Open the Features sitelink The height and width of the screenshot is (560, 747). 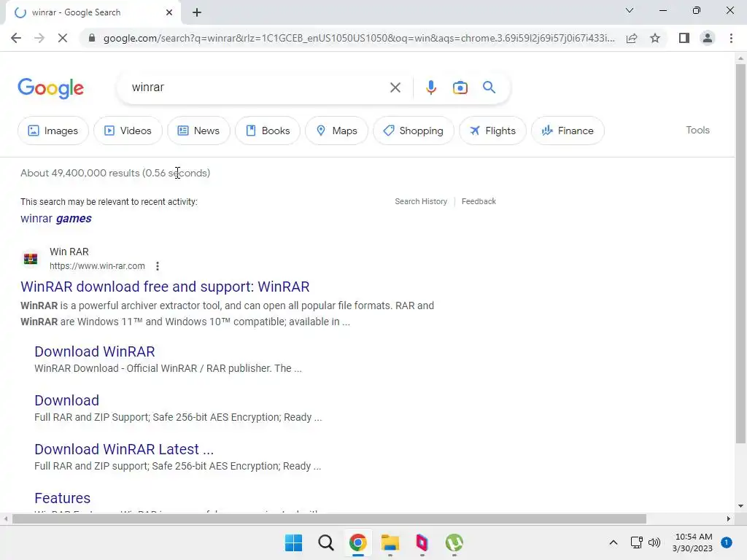coord(63,498)
